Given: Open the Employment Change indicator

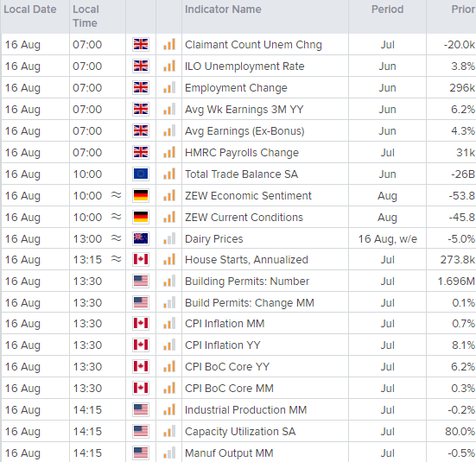Looking at the screenshot, I should (x=236, y=88).
